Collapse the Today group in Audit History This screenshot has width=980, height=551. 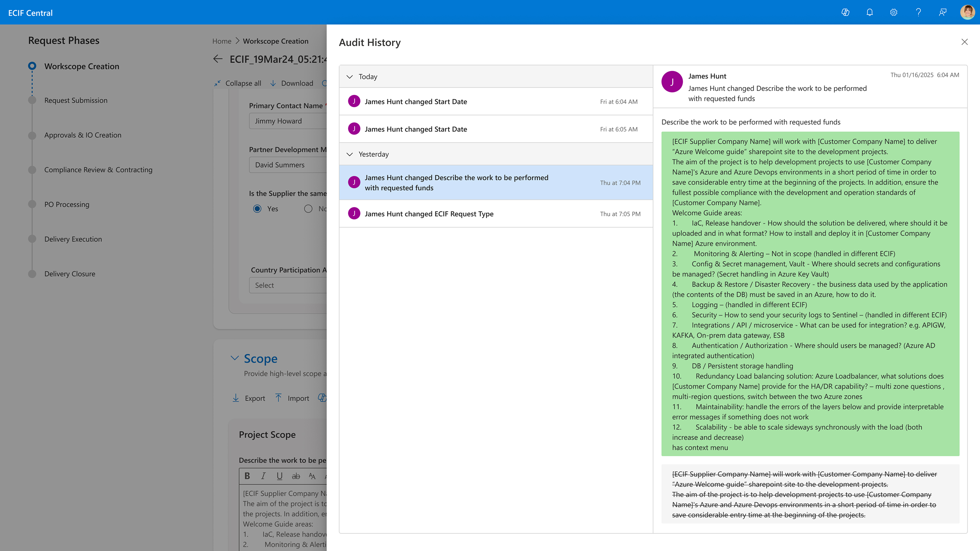[x=349, y=77]
